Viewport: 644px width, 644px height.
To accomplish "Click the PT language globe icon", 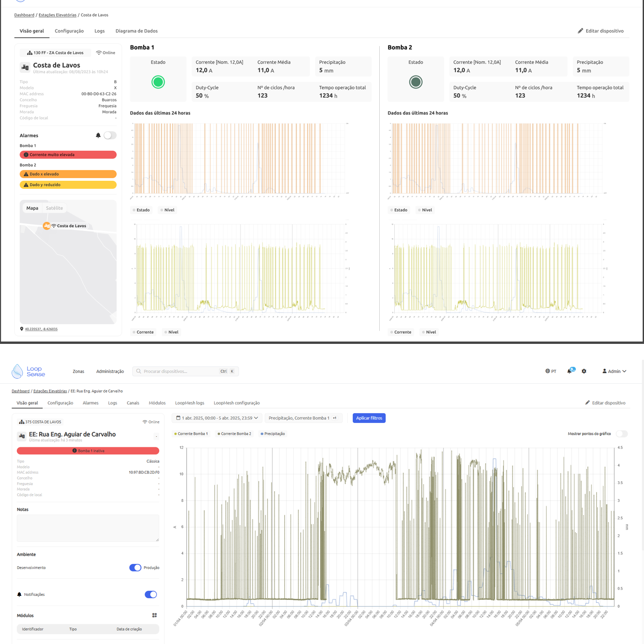I will (x=548, y=371).
